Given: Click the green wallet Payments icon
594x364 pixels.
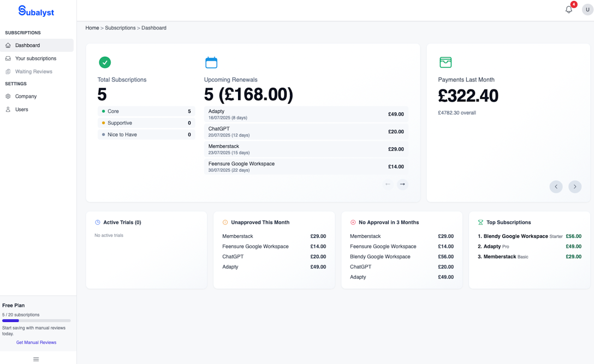Looking at the screenshot, I should 445,62.
